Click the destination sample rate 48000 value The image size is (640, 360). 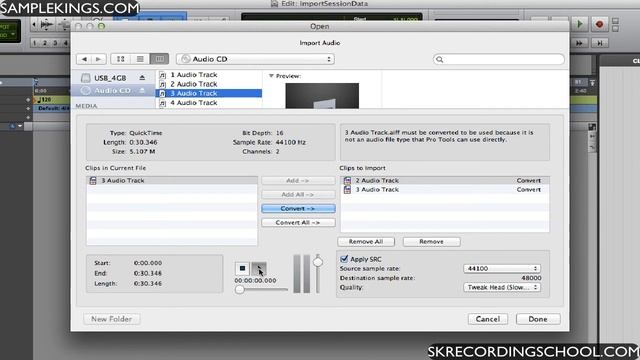click(531, 278)
